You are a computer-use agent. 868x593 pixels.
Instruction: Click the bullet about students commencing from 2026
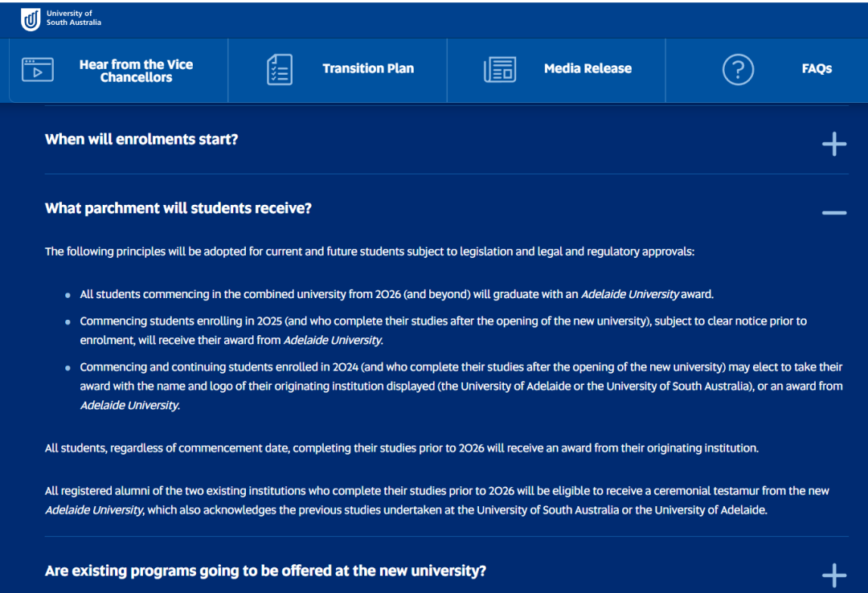tap(395, 295)
